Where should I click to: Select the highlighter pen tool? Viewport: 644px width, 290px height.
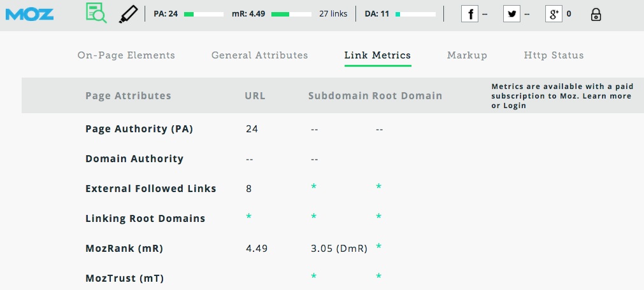click(x=128, y=14)
